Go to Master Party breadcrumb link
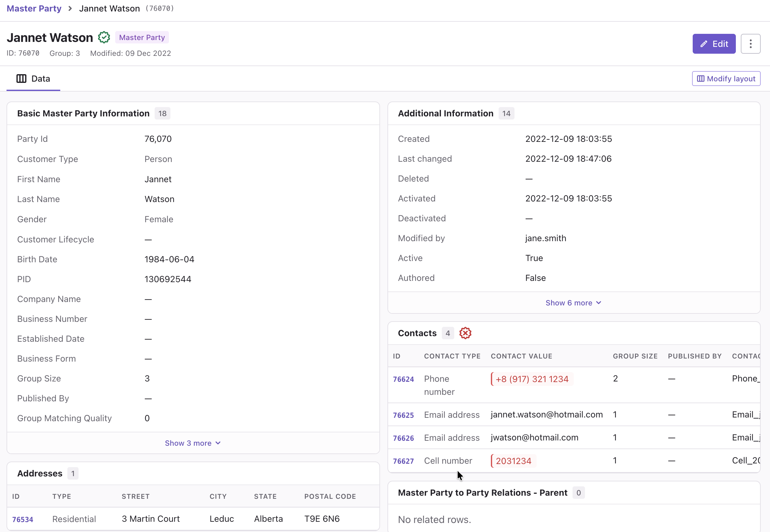The width and height of the screenshot is (770, 532). click(x=34, y=8)
